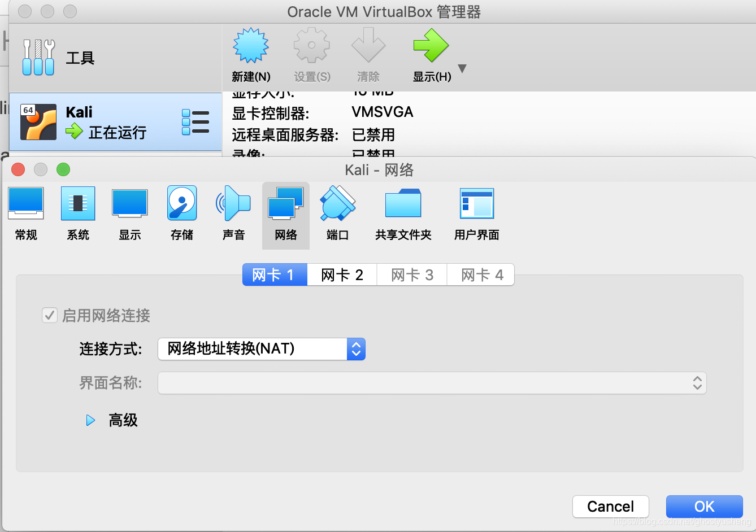Open the 连接方式 NAT dropdown

(x=262, y=349)
